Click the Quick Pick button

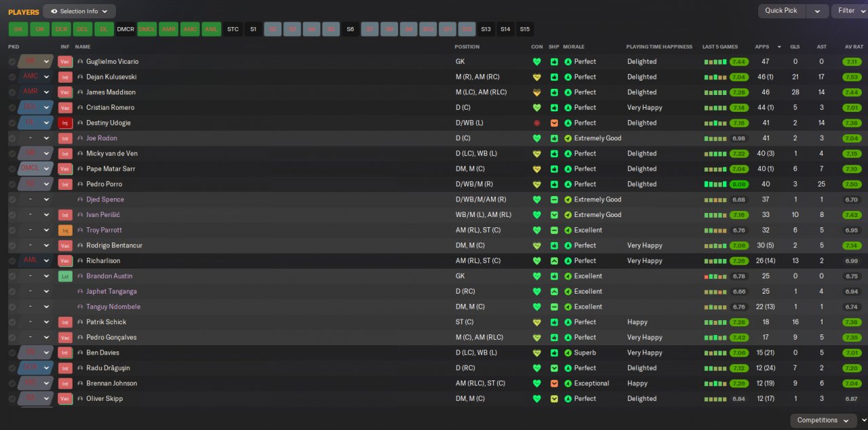[x=781, y=11]
